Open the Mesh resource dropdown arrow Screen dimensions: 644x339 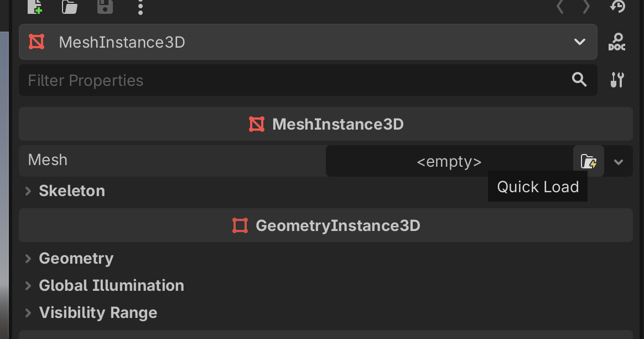click(x=619, y=162)
